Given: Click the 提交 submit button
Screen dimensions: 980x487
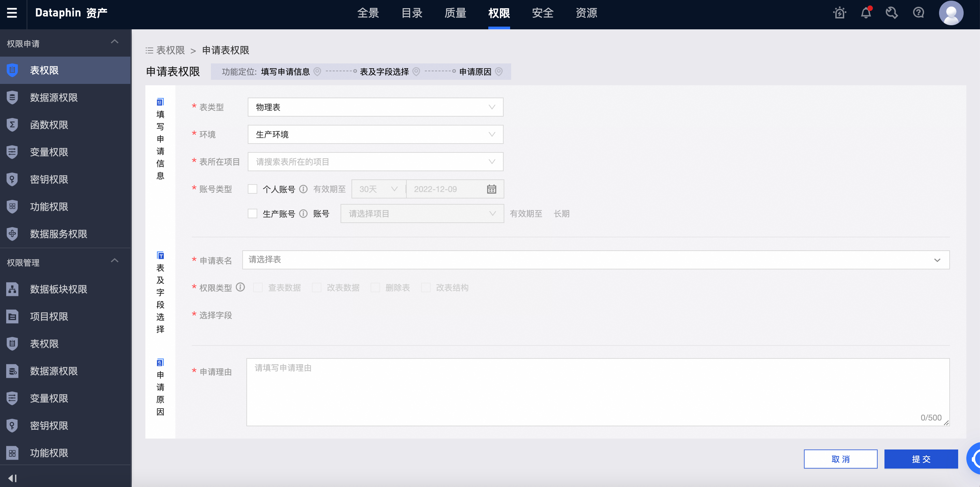Looking at the screenshot, I should pos(921,458).
